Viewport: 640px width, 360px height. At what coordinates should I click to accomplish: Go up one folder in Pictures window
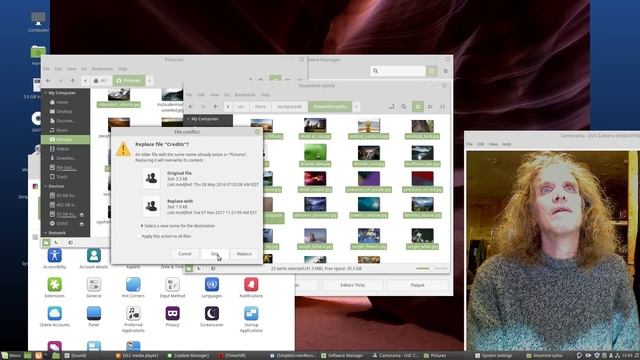[73, 81]
